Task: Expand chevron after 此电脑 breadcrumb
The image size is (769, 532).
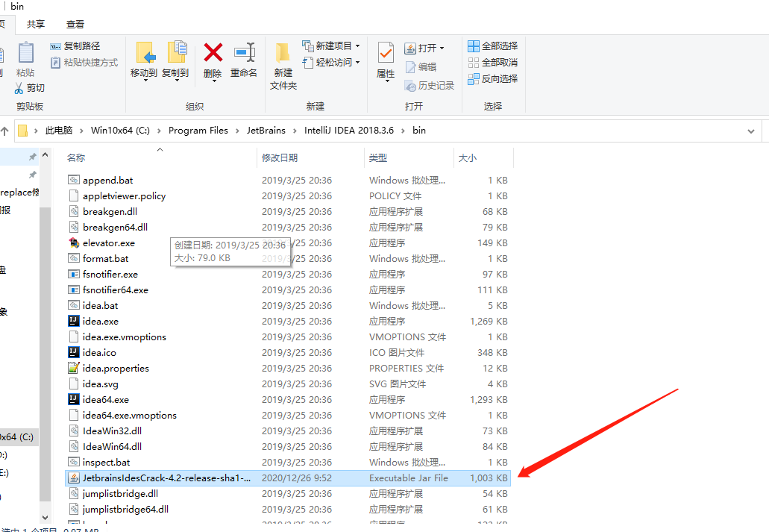Action: click(x=81, y=131)
